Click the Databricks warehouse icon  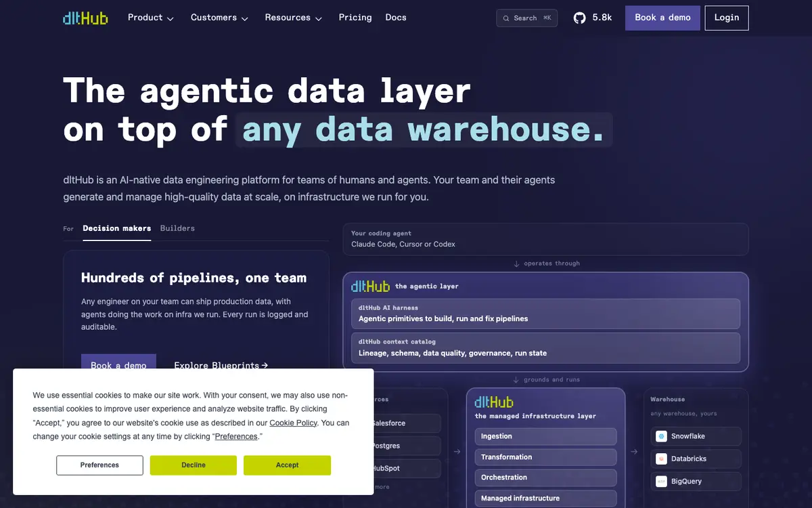click(x=662, y=459)
